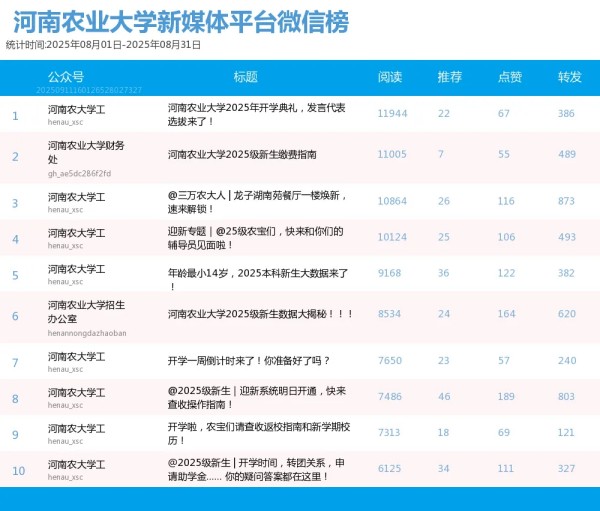Image resolution: width=600 pixels, height=511 pixels.
Task: Open article 开学啦 返校指南和新学期校历
Action: tap(259, 434)
